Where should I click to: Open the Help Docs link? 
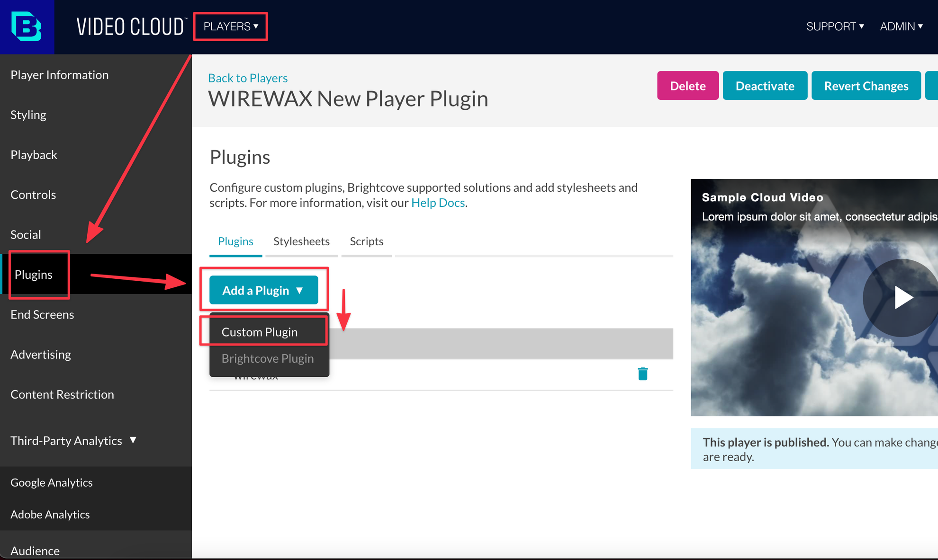[x=437, y=203]
